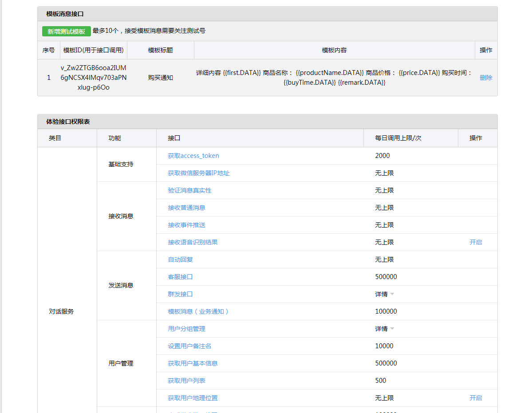Open the 接收语音识别结果 link

[x=193, y=242]
